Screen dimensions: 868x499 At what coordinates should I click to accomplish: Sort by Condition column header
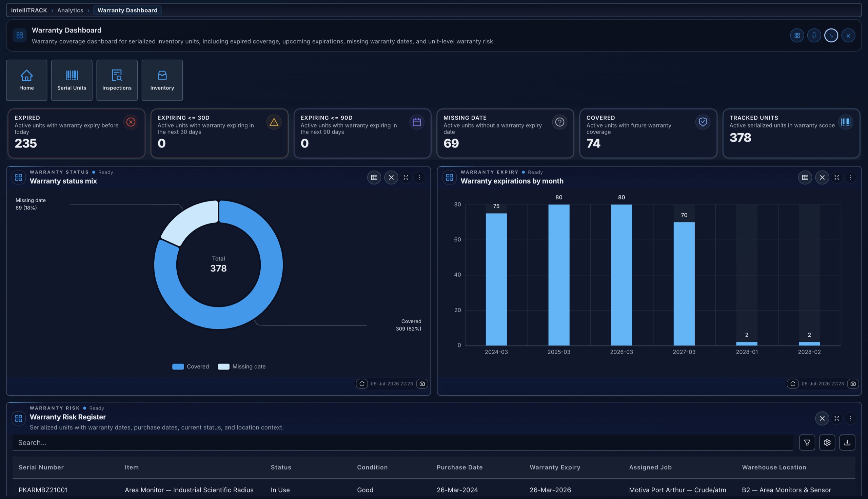click(x=373, y=467)
